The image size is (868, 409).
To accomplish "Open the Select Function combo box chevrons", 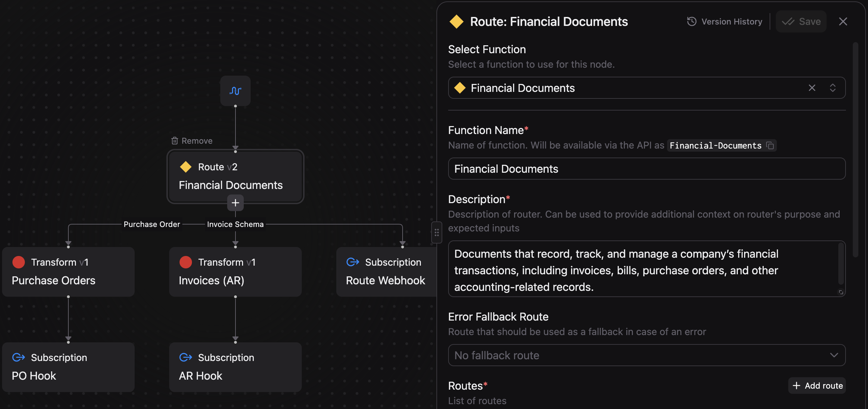I will coord(832,88).
